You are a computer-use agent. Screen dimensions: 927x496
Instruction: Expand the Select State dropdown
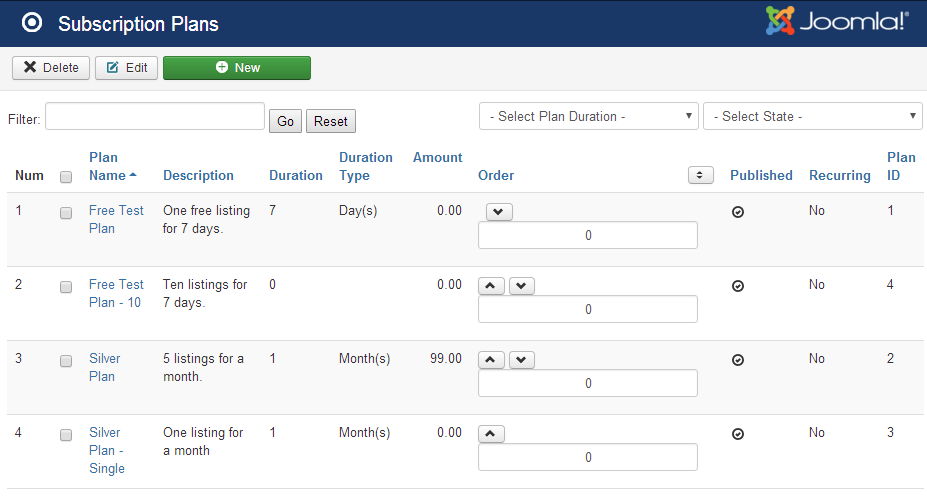[x=812, y=116]
